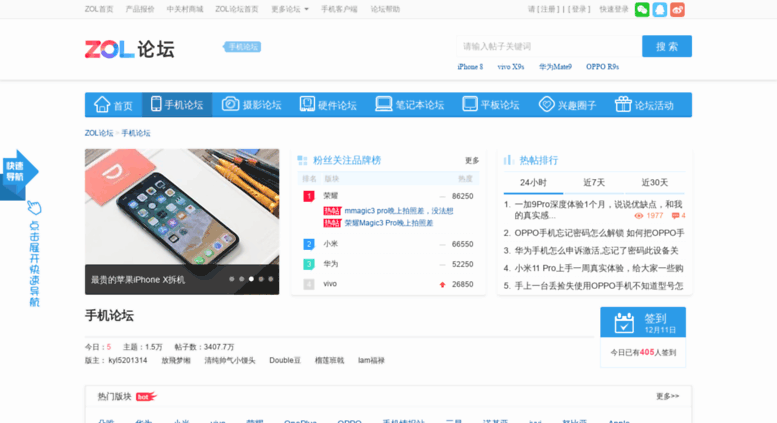Click 手机论坛 in the breadcrumb
The width and height of the screenshot is (777, 423).
[136, 133]
